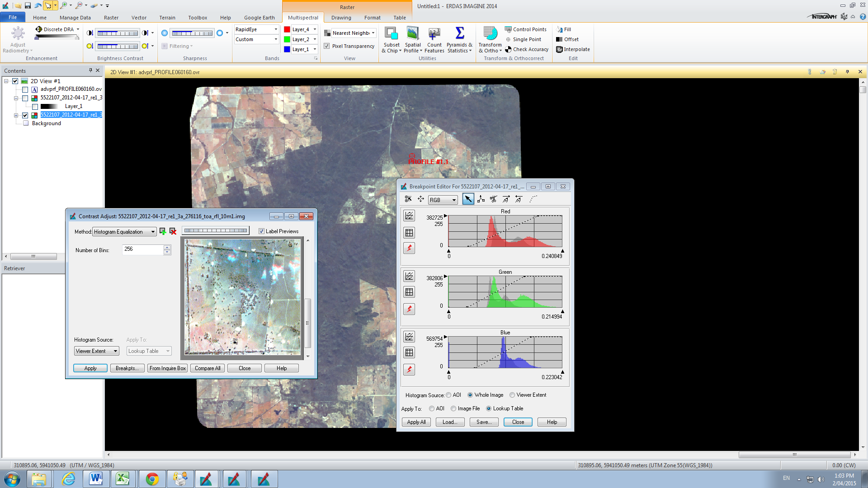Select arrow pointer tool in Breakpoint Editor

coord(468,199)
